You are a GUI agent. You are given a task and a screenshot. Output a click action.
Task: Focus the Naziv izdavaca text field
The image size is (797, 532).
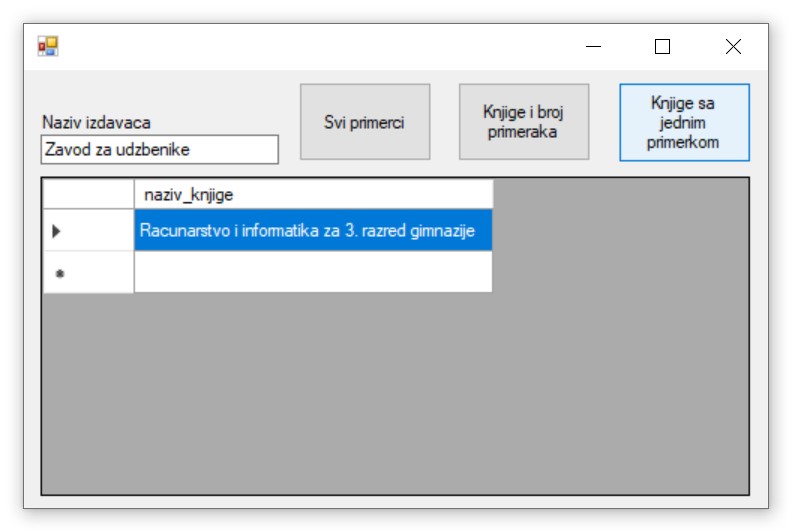pyautogui.click(x=159, y=150)
